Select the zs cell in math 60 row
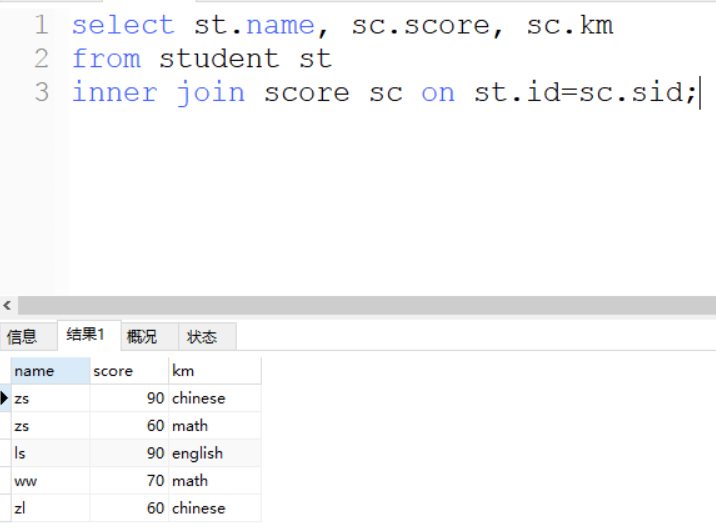The height and width of the screenshot is (529, 716). [x=50, y=426]
